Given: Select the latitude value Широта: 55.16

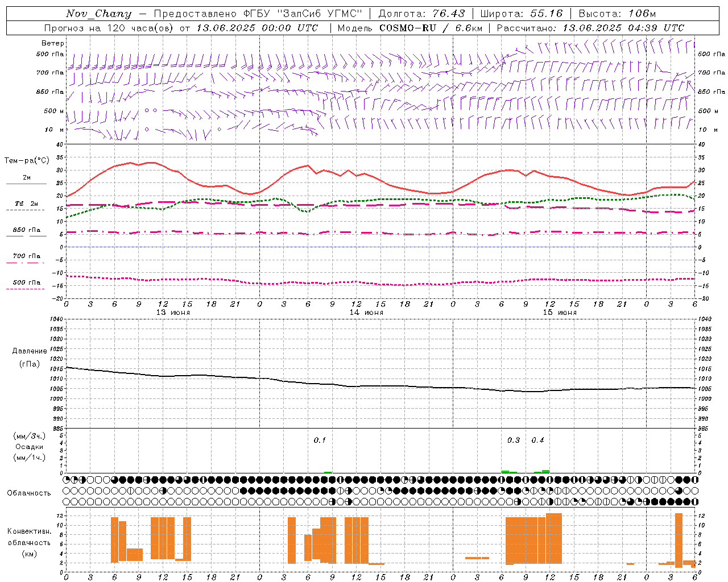Looking at the screenshot, I should [522, 14].
